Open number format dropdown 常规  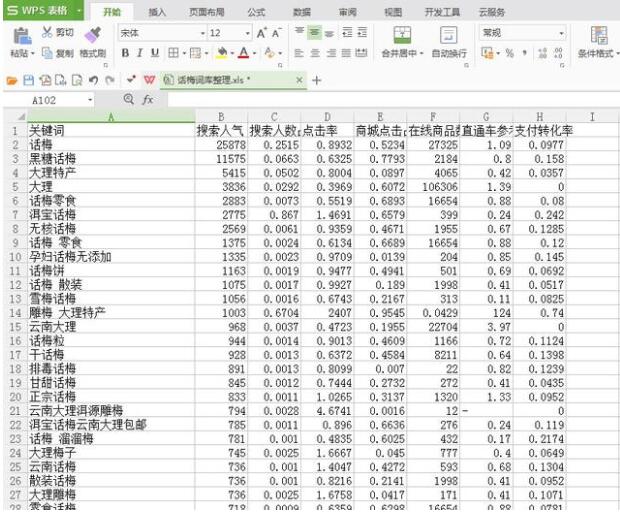pyautogui.click(x=561, y=33)
